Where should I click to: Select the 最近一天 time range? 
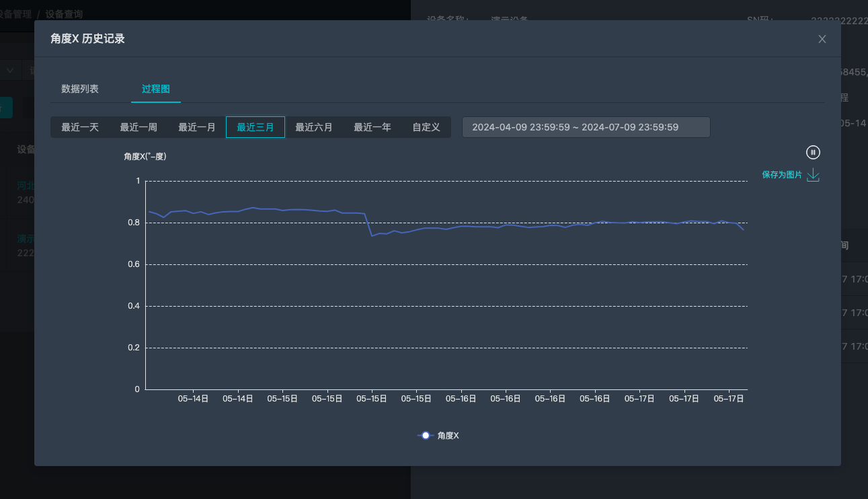[81, 126]
